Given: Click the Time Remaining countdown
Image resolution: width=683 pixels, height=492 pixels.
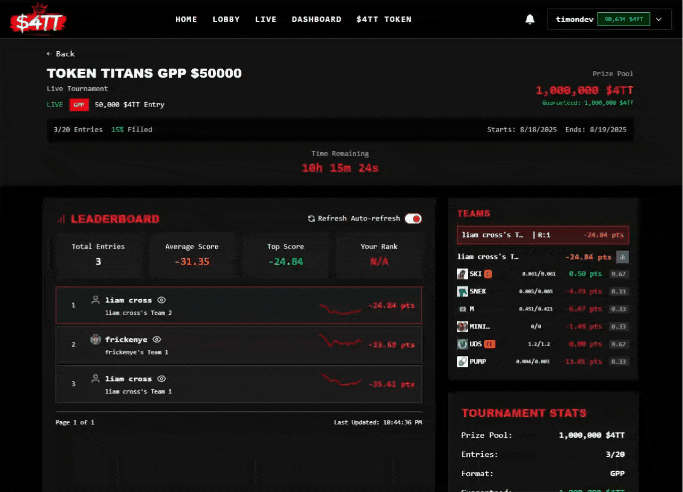Looking at the screenshot, I should [340, 168].
